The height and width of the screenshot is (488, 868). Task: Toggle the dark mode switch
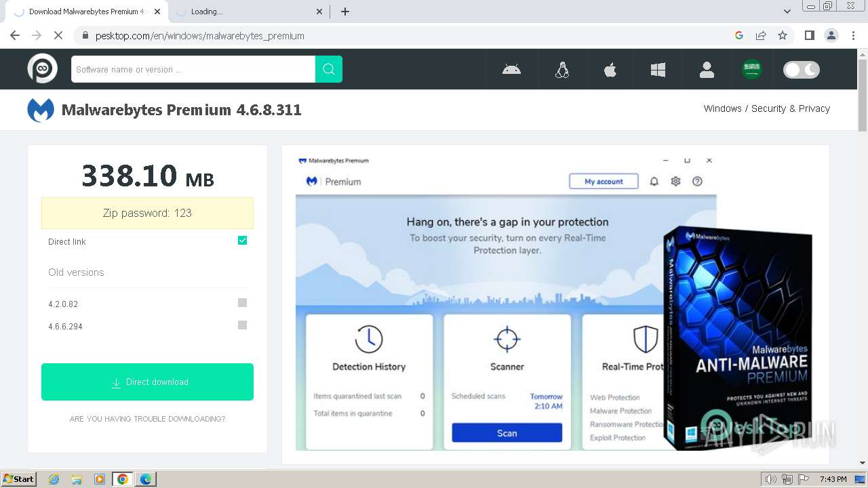802,69
